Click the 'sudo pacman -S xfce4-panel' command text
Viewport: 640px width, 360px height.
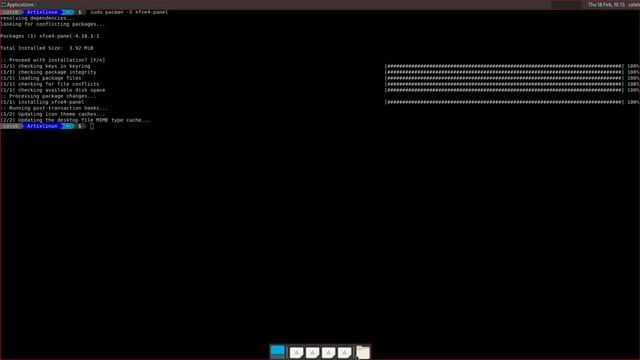129,12
